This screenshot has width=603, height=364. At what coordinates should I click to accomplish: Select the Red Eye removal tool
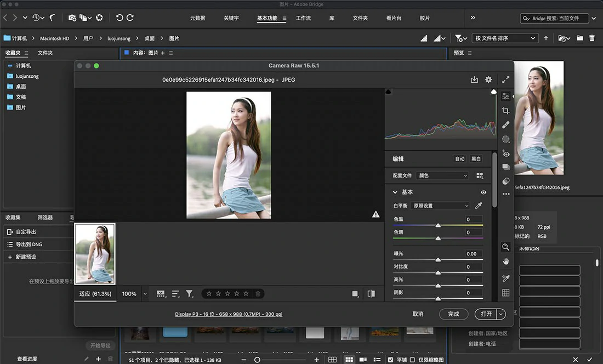click(506, 153)
